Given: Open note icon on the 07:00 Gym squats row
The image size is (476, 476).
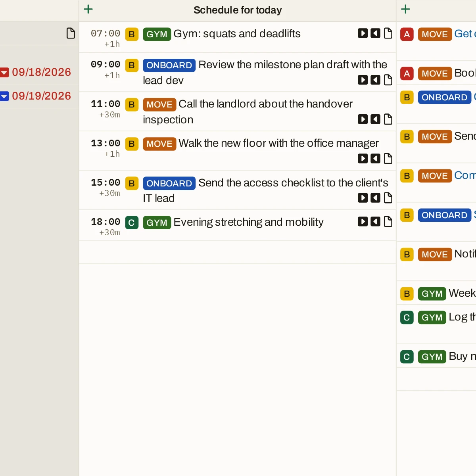Looking at the screenshot, I should [388, 33].
